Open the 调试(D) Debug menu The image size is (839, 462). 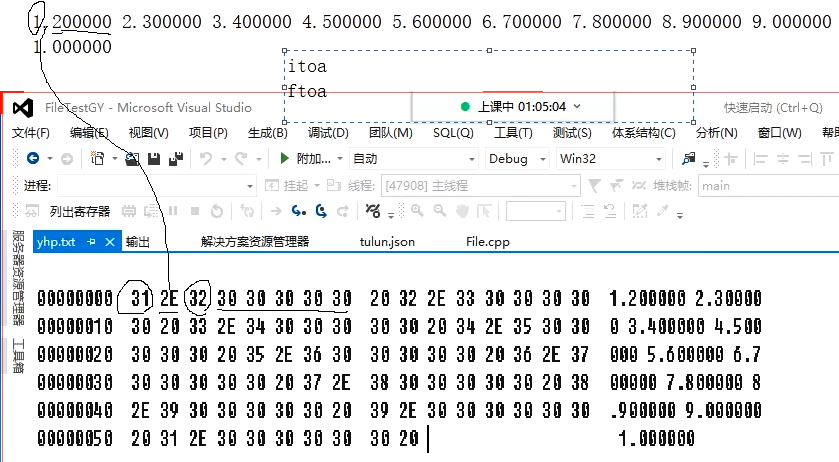coord(327,133)
